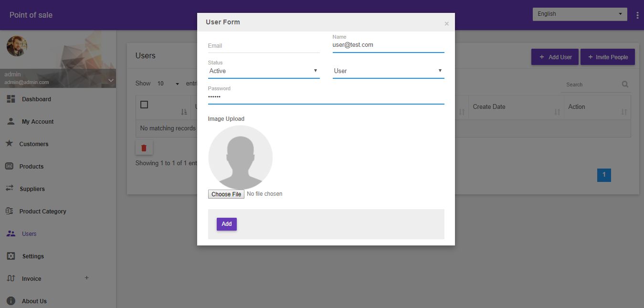
Task: Click the Point of sale title
Action: [x=31, y=15]
